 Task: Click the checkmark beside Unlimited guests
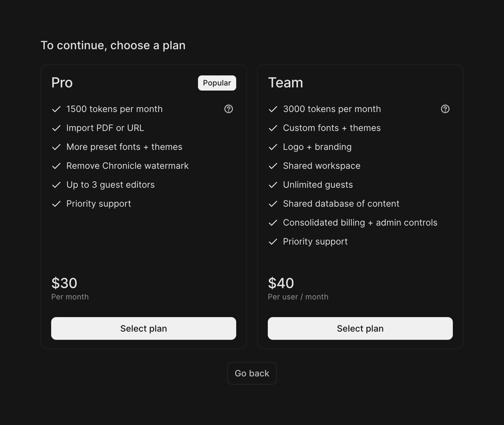pyautogui.click(x=273, y=184)
